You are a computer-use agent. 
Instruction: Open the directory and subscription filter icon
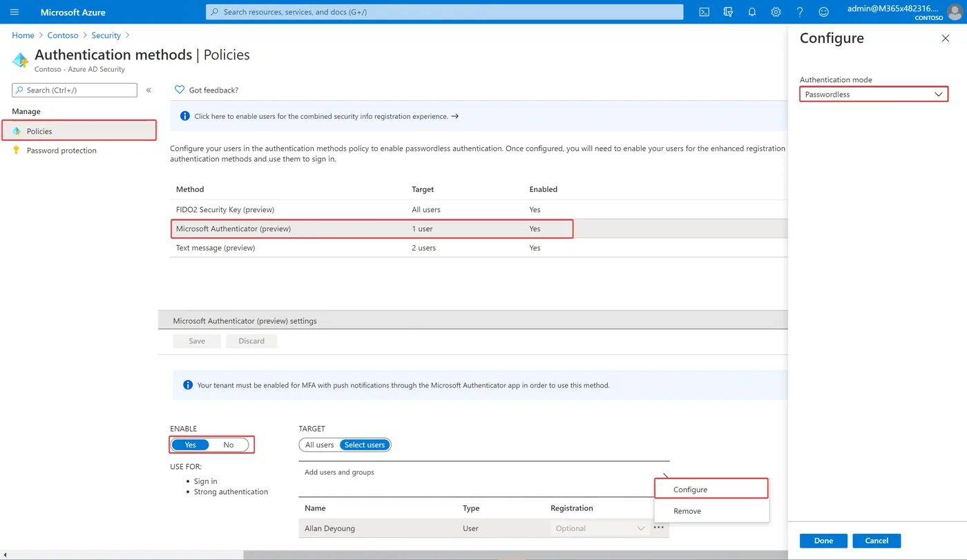tap(728, 12)
